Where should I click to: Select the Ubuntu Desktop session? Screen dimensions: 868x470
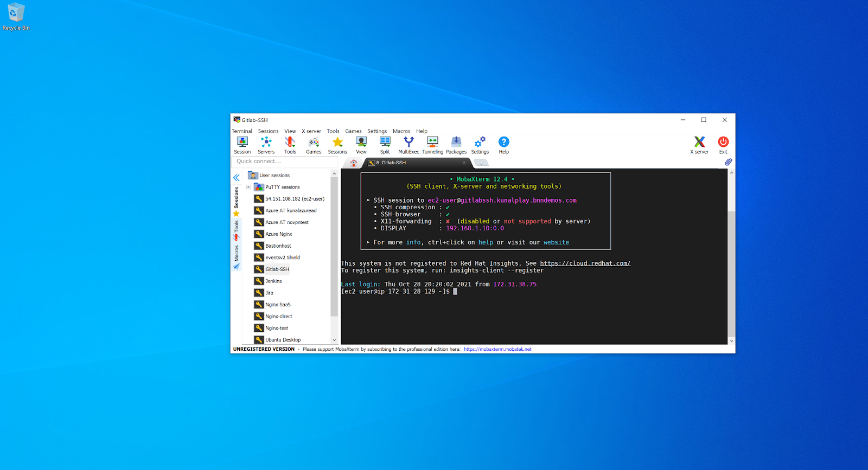coord(278,340)
